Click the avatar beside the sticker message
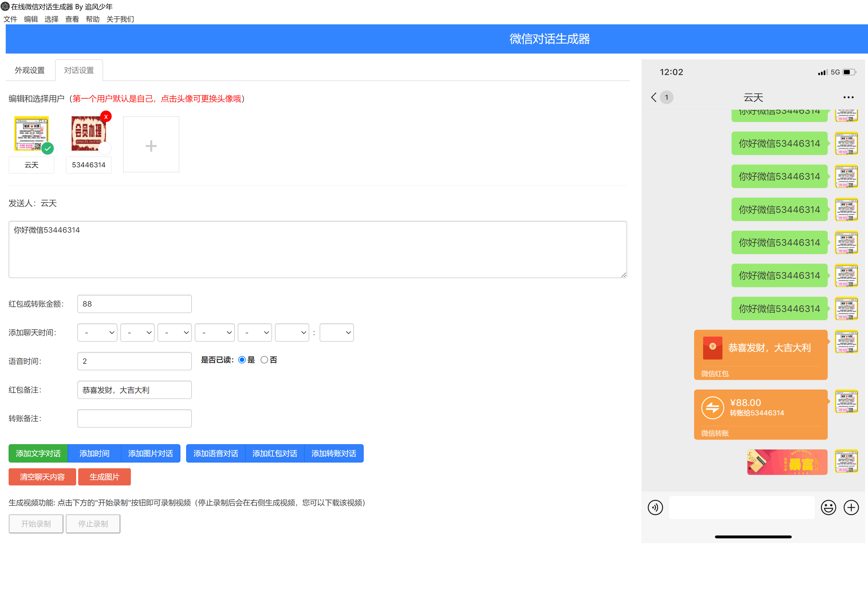The height and width of the screenshot is (594, 868). pyautogui.click(x=846, y=461)
